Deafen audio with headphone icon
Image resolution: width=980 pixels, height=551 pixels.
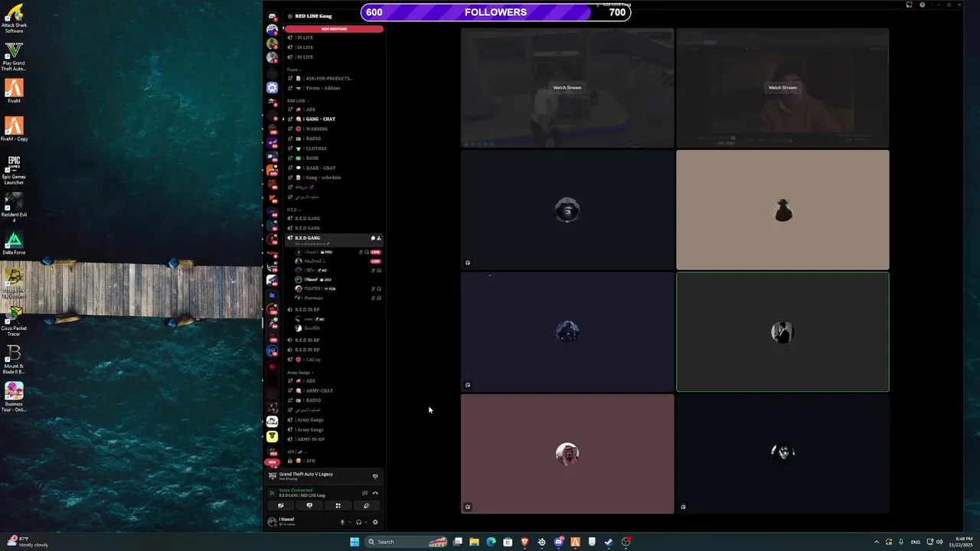(x=358, y=522)
